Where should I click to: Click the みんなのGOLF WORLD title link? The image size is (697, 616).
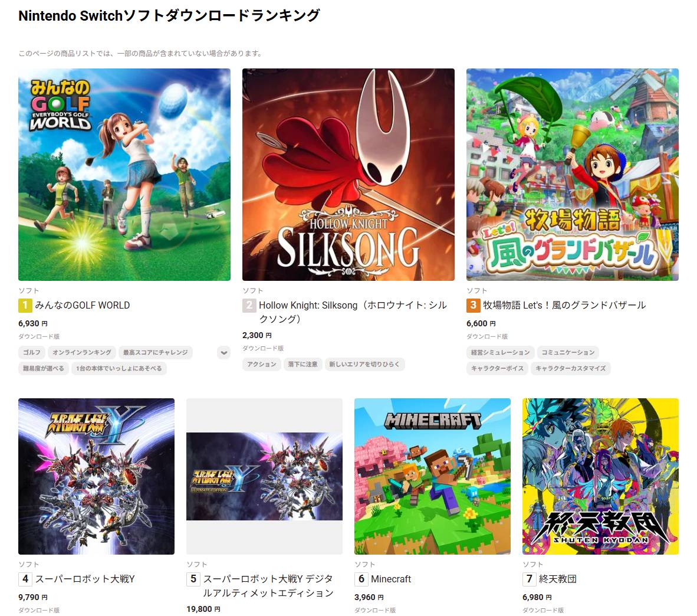pyautogui.click(x=83, y=306)
